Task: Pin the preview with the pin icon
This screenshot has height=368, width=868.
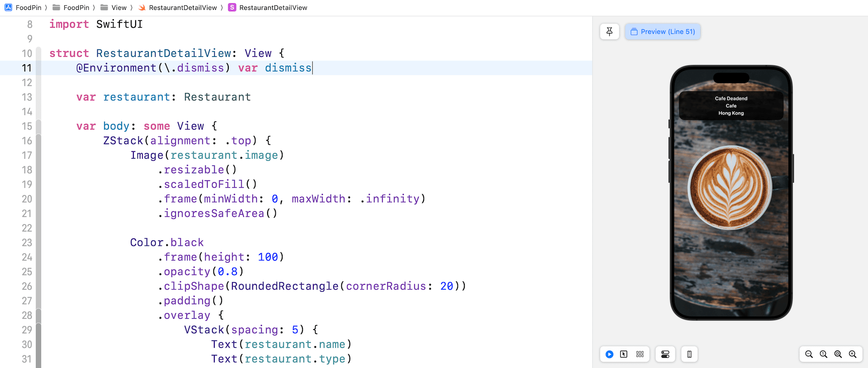Action: [x=609, y=32]
